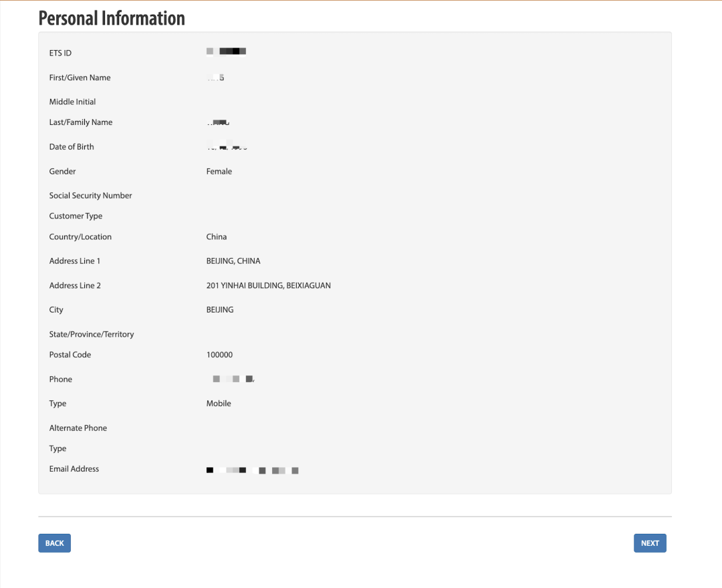Click the China country value
The height and width of the screenshot is (588, 722).
[x=217, y=237]
